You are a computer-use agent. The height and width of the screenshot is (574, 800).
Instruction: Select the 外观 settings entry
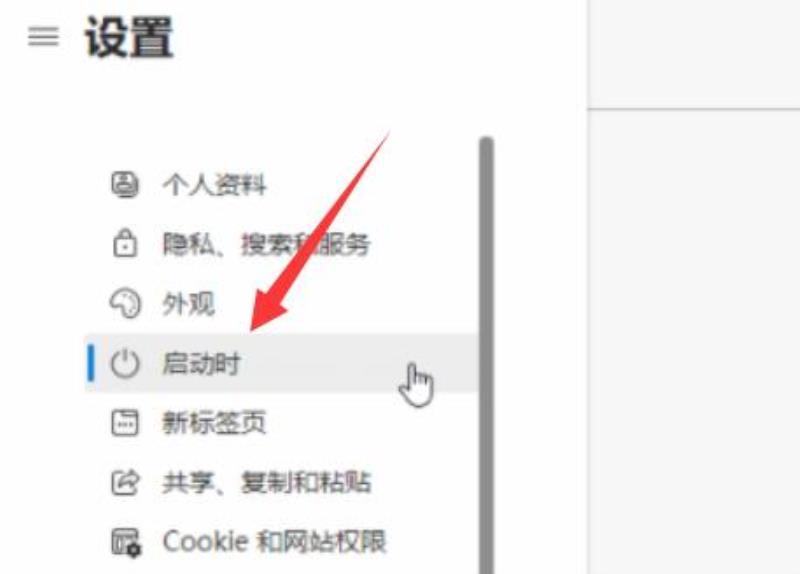[188, 304]
